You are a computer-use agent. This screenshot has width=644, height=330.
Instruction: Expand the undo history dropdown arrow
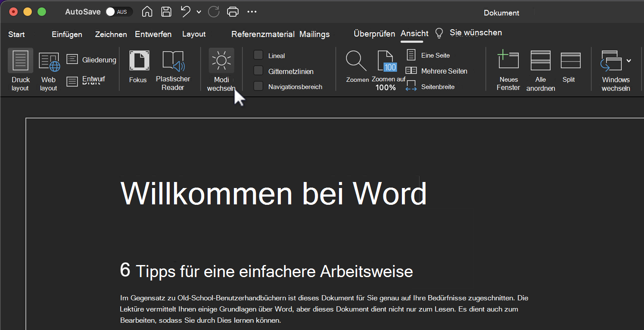coord(199,12)
